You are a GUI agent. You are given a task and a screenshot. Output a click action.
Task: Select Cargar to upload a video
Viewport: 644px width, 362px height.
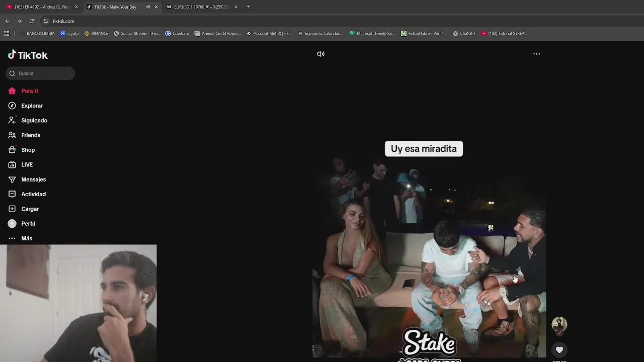click(24, 209)
